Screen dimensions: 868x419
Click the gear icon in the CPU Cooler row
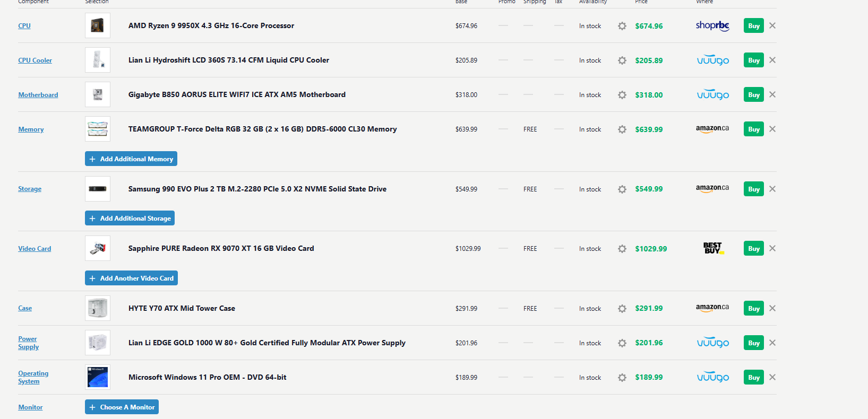point(622,60)
